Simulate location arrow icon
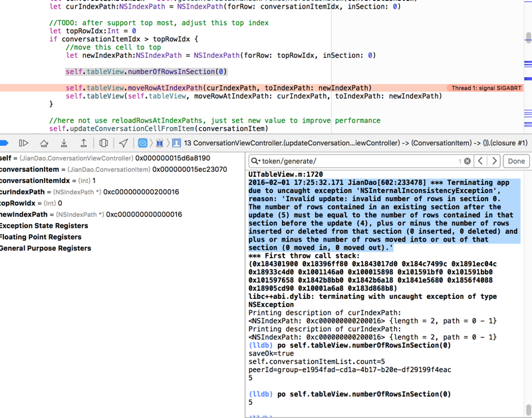 124,143
